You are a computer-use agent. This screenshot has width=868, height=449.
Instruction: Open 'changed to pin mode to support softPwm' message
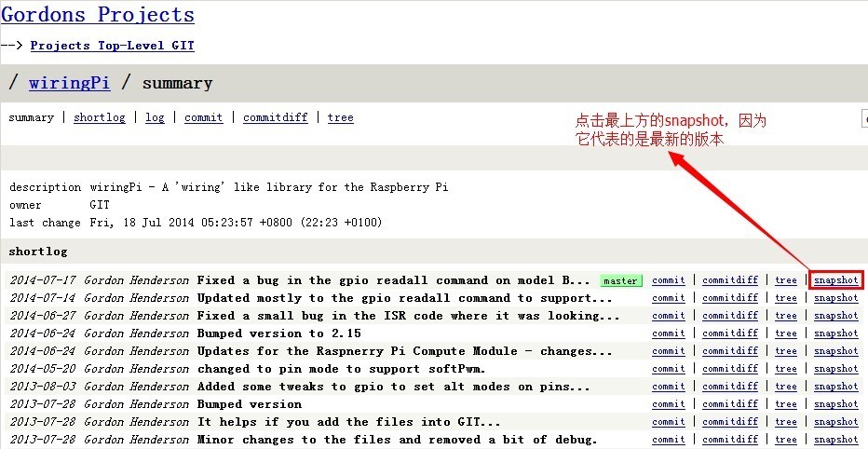pos(342,369)
